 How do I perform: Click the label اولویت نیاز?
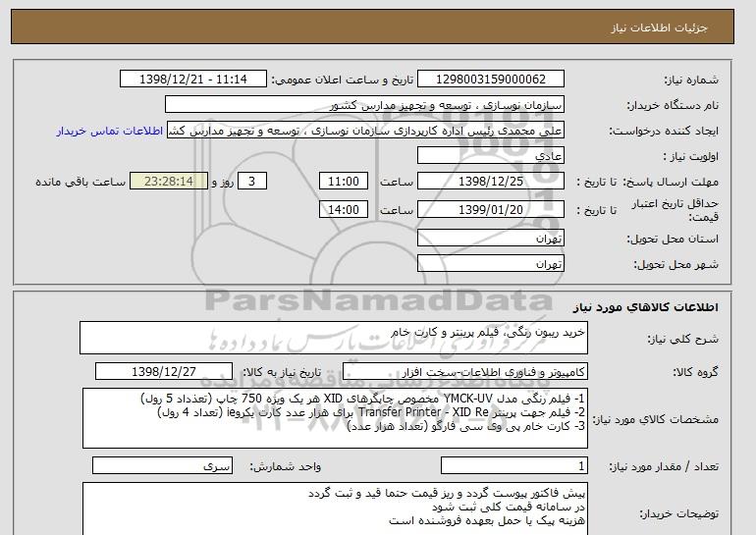pyautogui.click(x=690, y=156)
